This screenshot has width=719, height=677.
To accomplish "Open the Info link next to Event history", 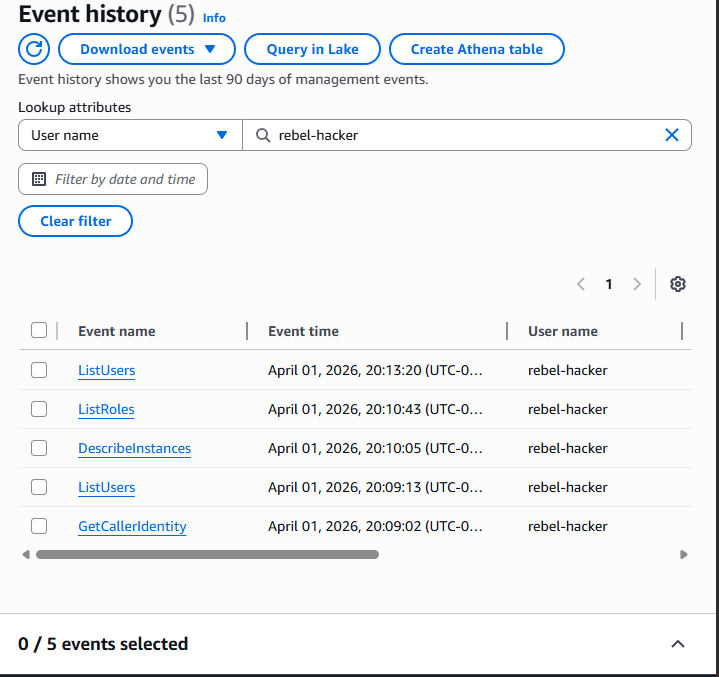I will [214, 18].
